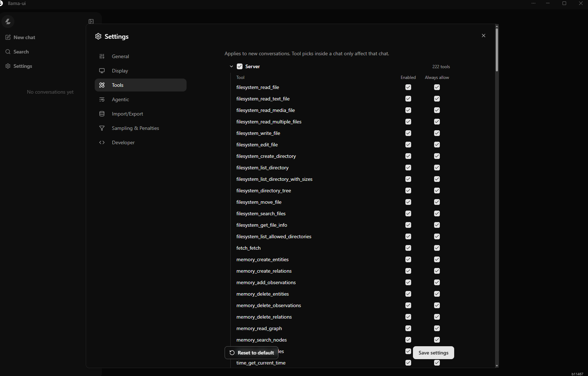The height and width of the screenshot is (376, 588).
Task: Click the settings panel vertical scrollbar thumb
Action: tap(497, 50)
